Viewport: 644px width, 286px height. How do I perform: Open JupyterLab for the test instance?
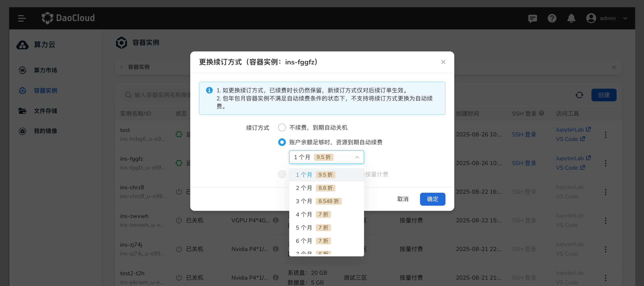tap(571, 130)
